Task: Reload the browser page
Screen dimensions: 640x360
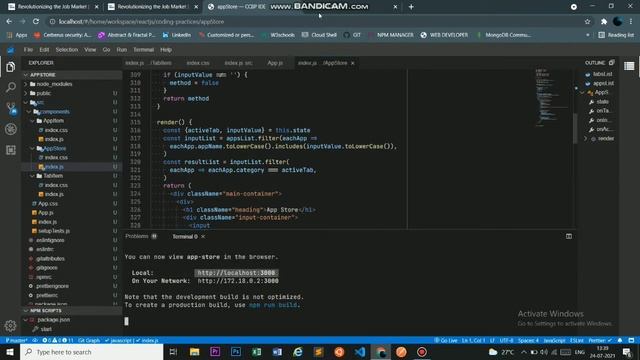Action: (36, 21)
